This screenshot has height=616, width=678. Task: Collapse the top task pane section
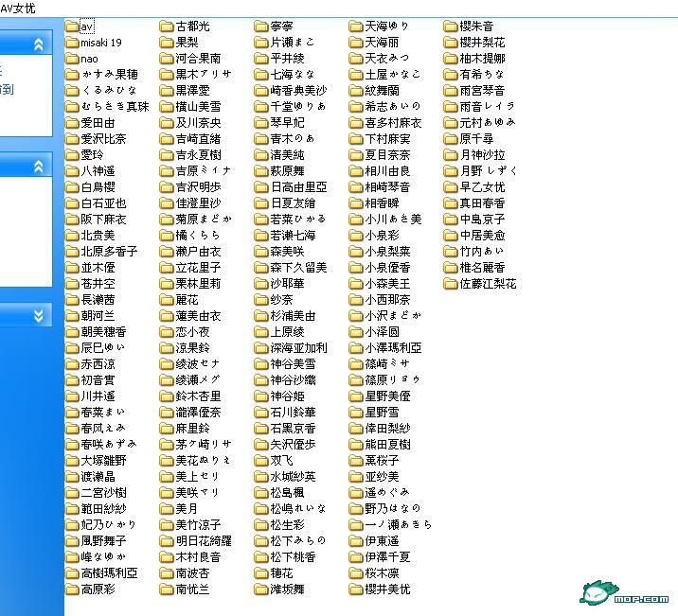click(x=38, y=44)
